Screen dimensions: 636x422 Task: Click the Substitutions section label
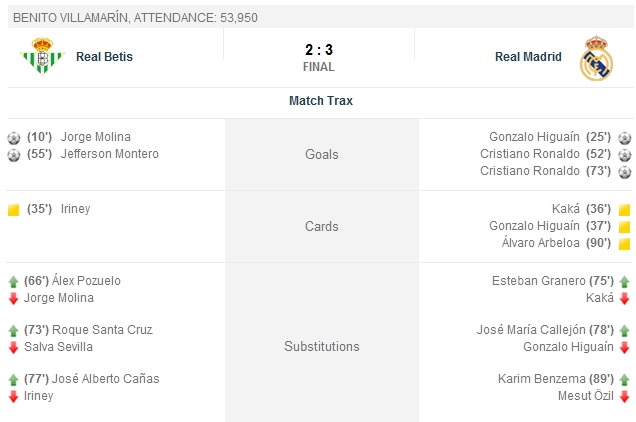pos(321,347)
